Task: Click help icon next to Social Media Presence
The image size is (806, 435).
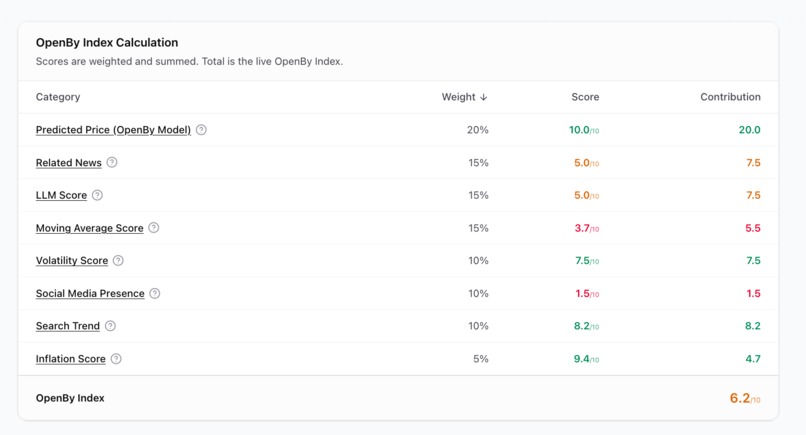Action: (155, 294)
